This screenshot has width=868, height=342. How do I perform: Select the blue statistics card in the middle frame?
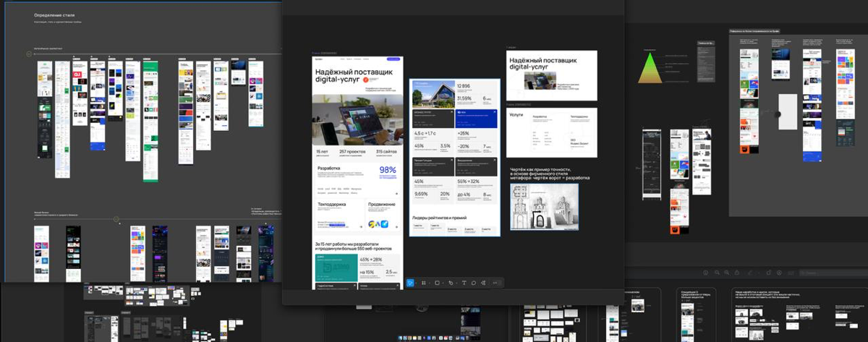tap(475, 119)
